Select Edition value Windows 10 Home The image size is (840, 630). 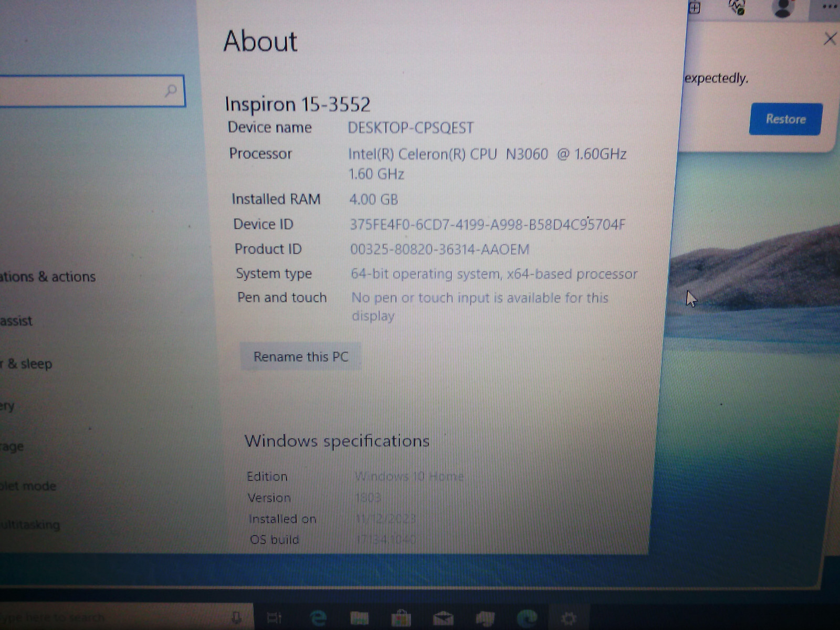409,477
